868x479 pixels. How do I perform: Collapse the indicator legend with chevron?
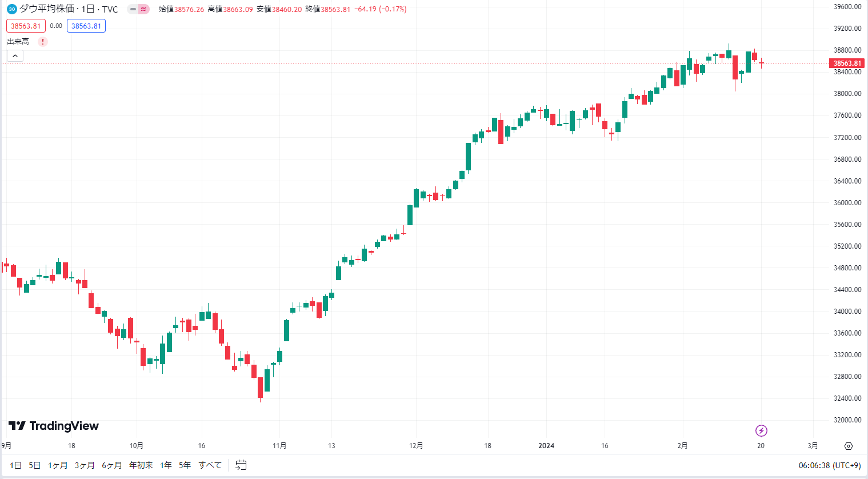[x=15, y=55]
